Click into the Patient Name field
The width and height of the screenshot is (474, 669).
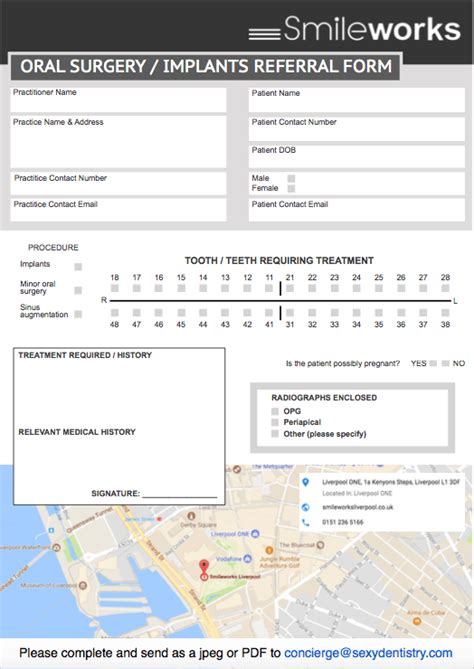357,100
